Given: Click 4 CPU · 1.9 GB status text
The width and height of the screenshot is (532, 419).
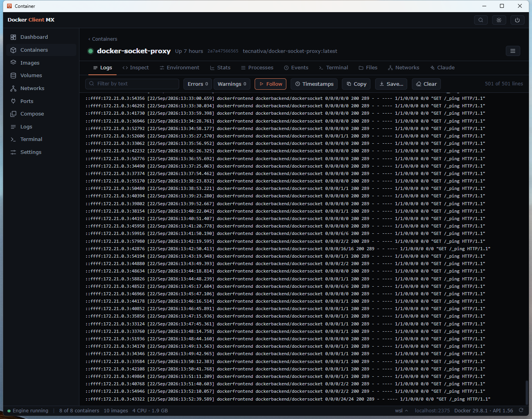Looking at the screenshot, I should tap(150, 411).
